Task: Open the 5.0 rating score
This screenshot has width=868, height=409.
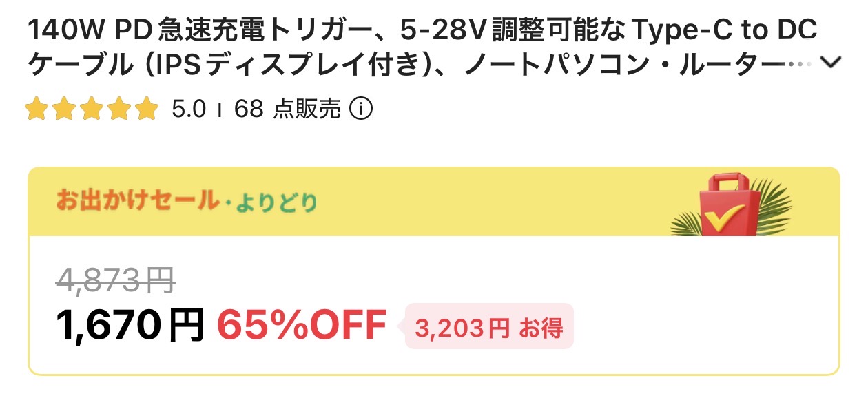Action: click(x=189, y=109)
